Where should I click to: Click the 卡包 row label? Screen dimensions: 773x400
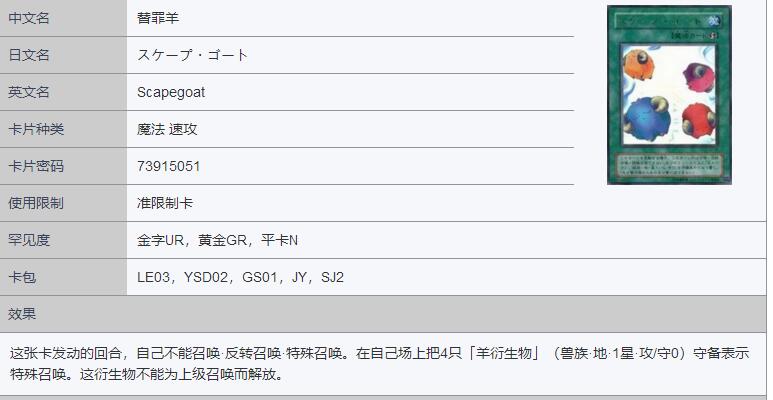point(22,277)
